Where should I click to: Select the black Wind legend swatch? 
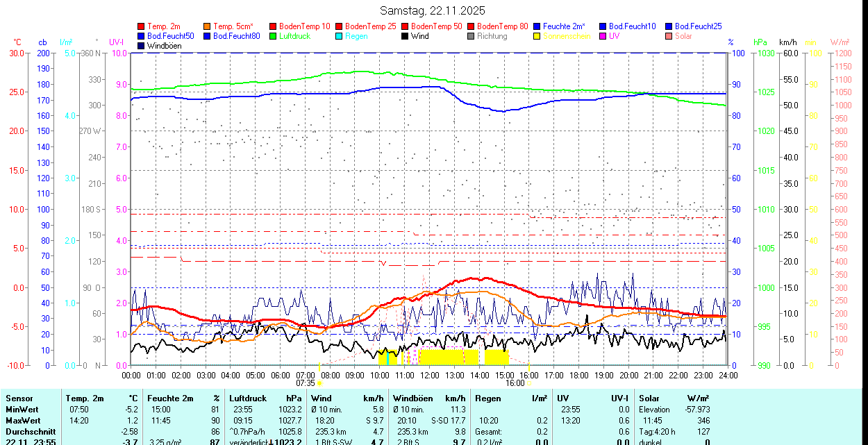point(406,36)
